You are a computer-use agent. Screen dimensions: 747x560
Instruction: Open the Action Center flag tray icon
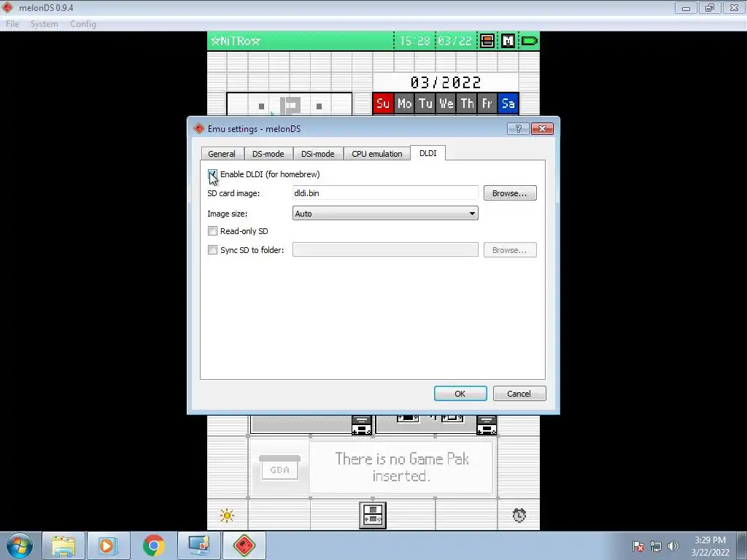click(x=638, y=546)
